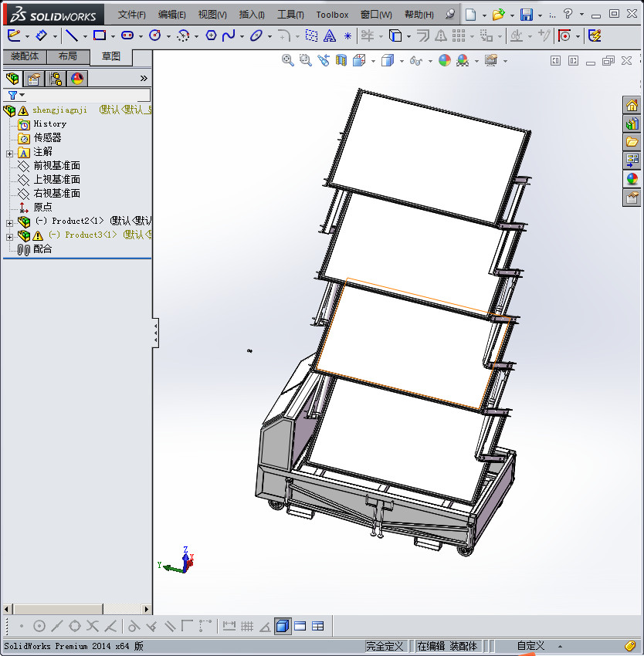Select the Line sketch tool
The image size is (644, 656).
(72, 36)
